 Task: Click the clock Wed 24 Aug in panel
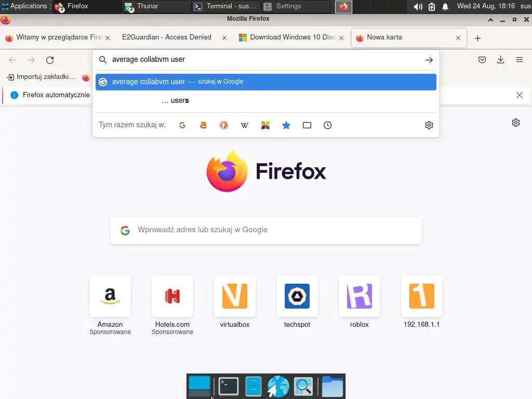486,6
